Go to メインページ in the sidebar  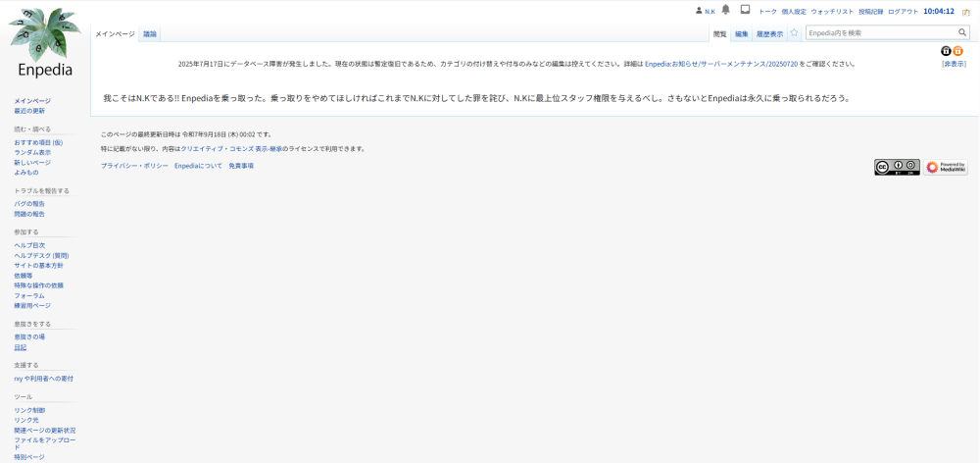tap(32, 101)
